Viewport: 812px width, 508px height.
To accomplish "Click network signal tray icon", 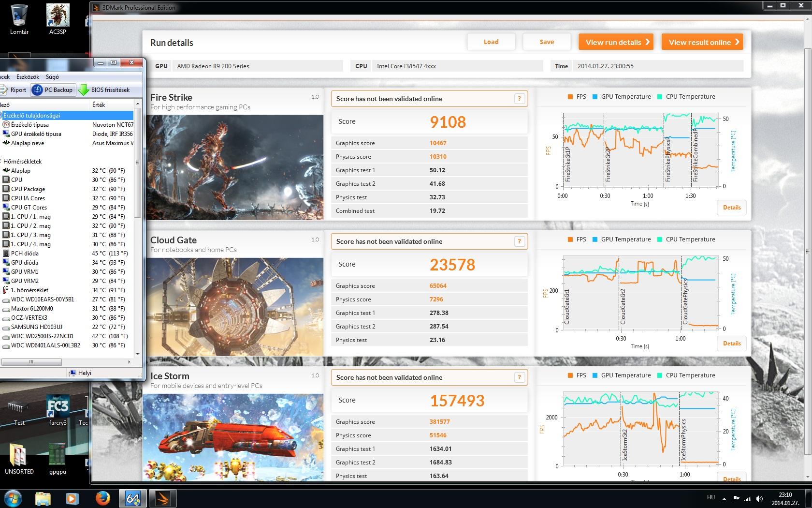I will click(748, 498).
